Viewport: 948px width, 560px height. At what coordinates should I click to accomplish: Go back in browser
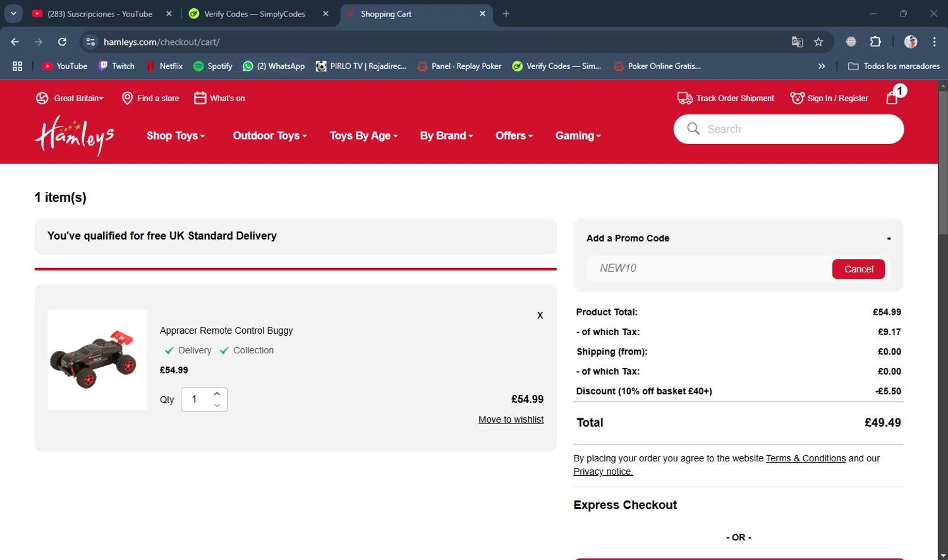(15, 42)
